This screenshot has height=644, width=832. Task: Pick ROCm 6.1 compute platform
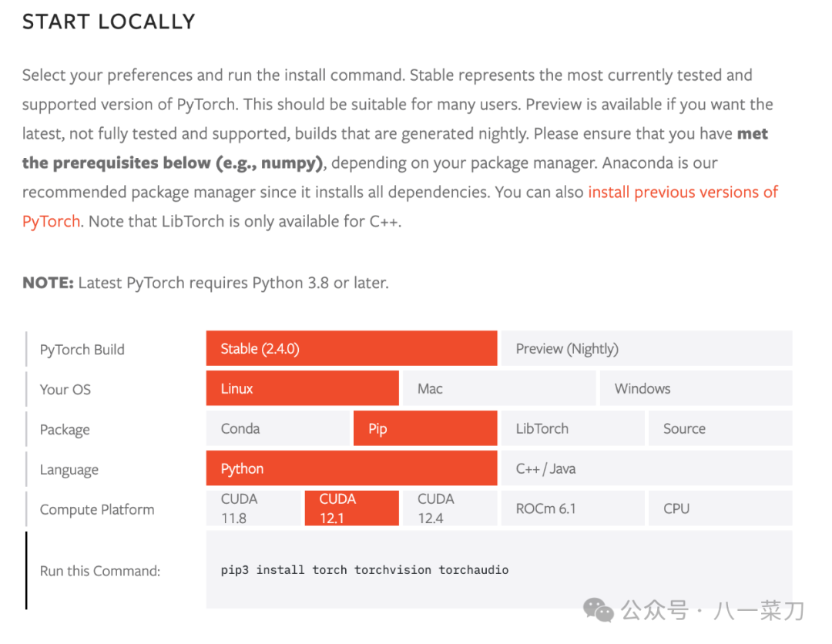(x=572, y=508)
